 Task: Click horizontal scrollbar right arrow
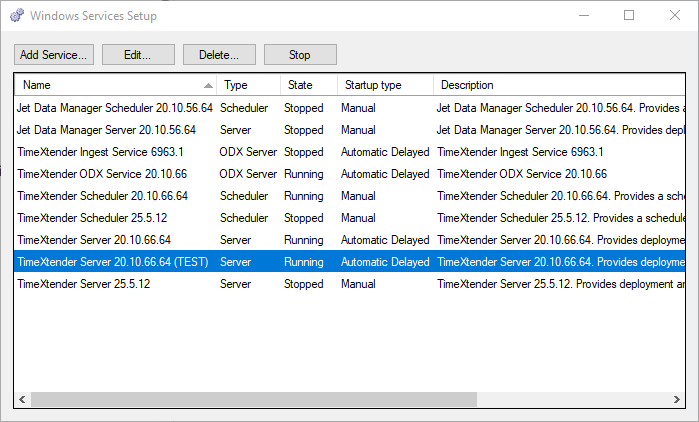(677, 399)
